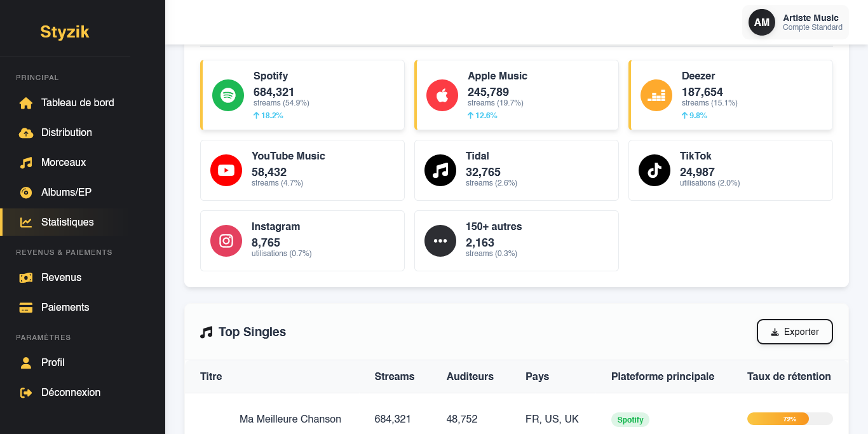
Task: Click the music note icon beside Top Singles
Action: click(206, 332)
